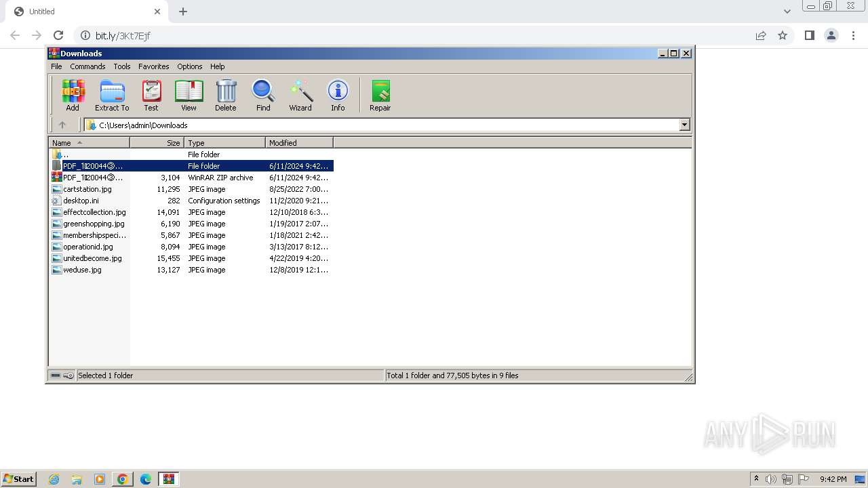Toggle the browser side panel

(809, 35)
